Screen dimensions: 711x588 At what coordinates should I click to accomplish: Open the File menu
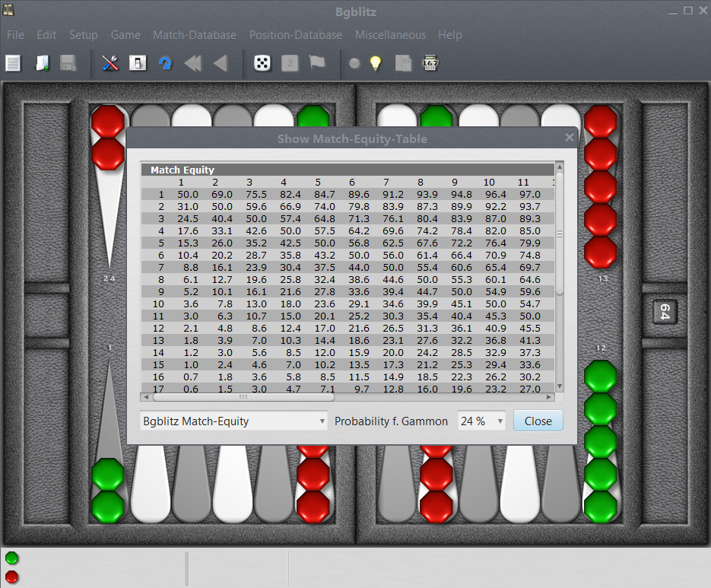click(15, 35)
